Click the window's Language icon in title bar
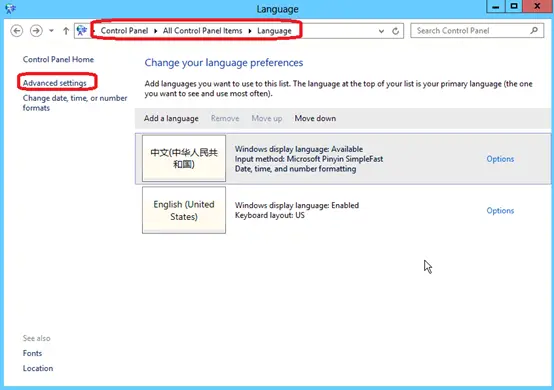 (x=10, y=8)
